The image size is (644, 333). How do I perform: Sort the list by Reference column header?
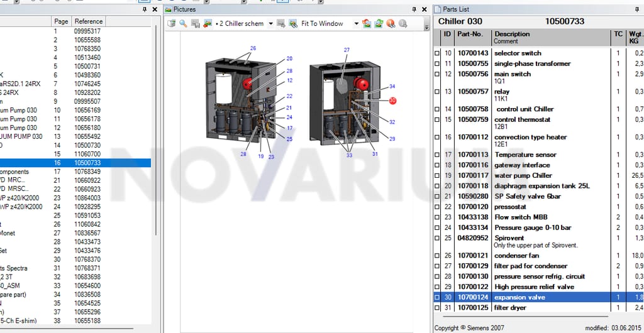88,21
